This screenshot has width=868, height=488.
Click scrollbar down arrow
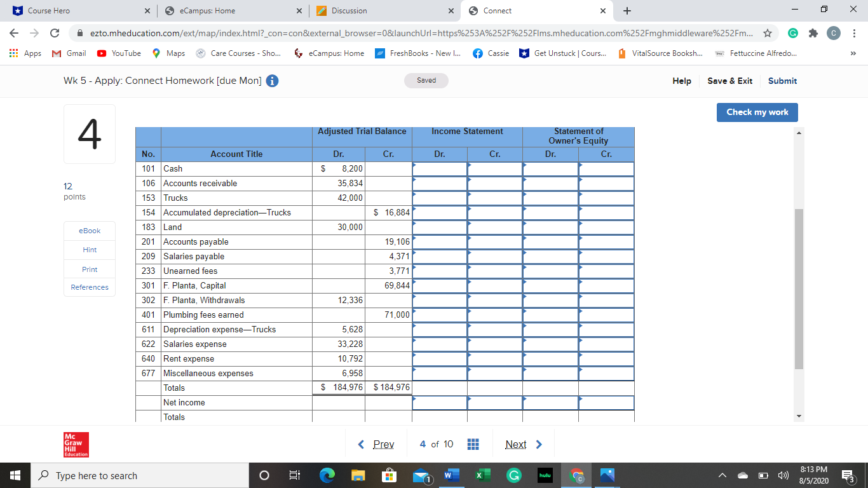(799, 416)
